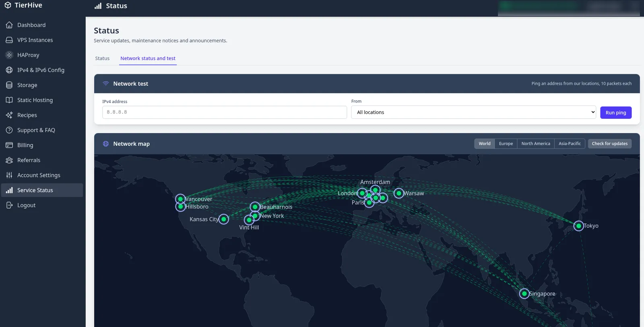
Task: Click the Network test wifi icon
Action: [x=106, y=83]
